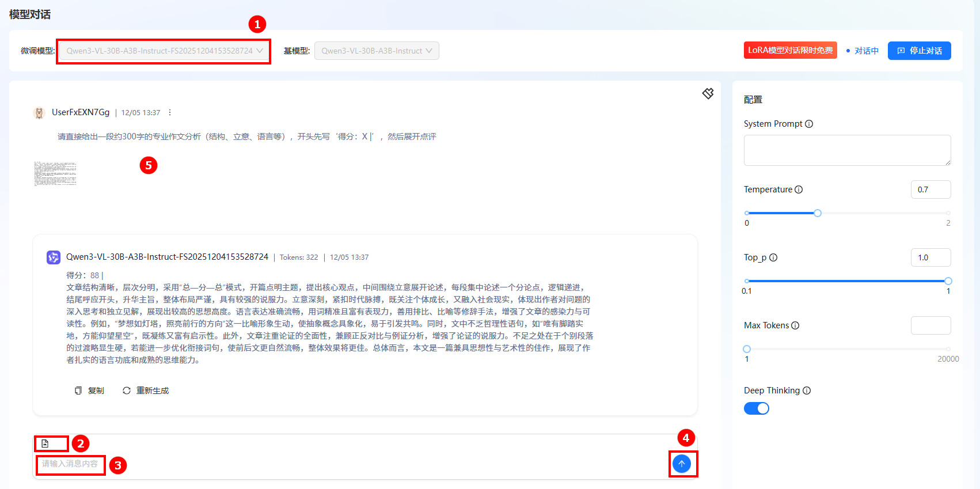Click the Top_p info icon
The height and width of the screenshot is (489, 980).
point(773,257)
